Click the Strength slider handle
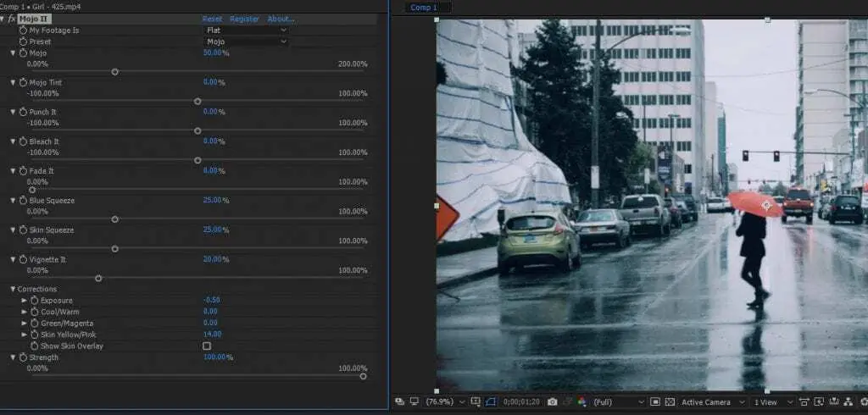 363,376
